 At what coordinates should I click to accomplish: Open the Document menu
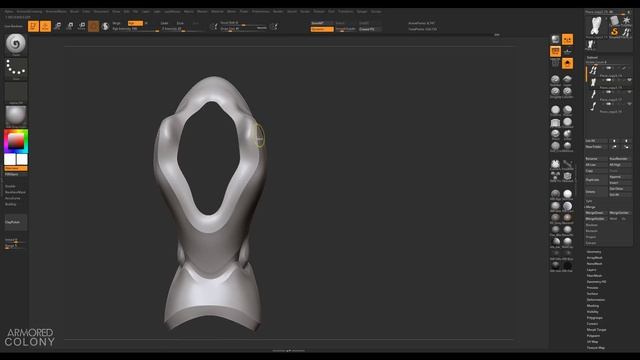pos(101,11)
